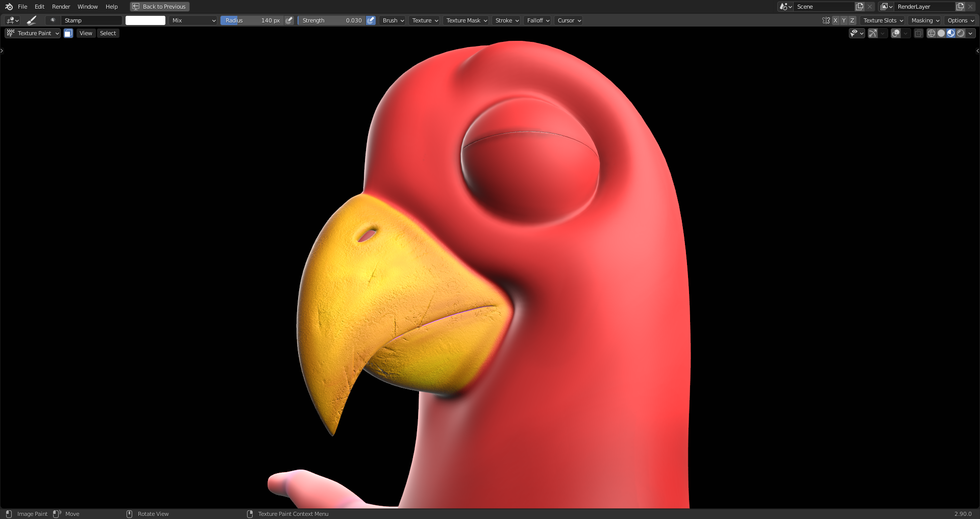Screen dimensions: 980x519
Task: Switch to wireframe viewport shading
Action: tap(931, 33)
